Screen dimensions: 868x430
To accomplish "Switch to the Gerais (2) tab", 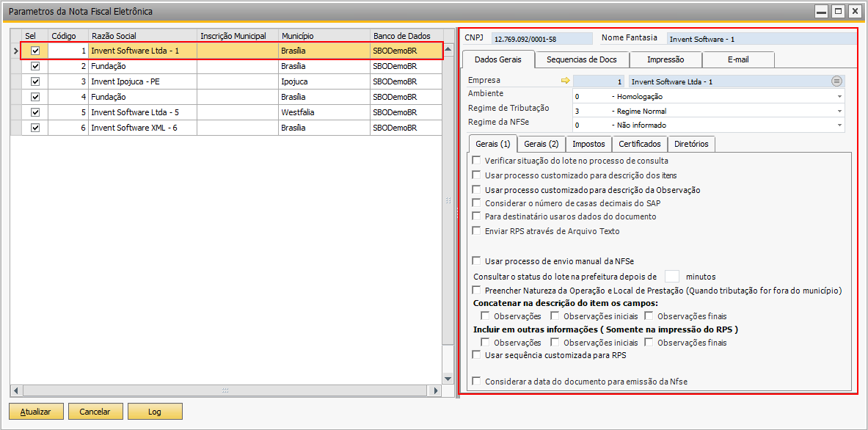I will pos(541,144).
